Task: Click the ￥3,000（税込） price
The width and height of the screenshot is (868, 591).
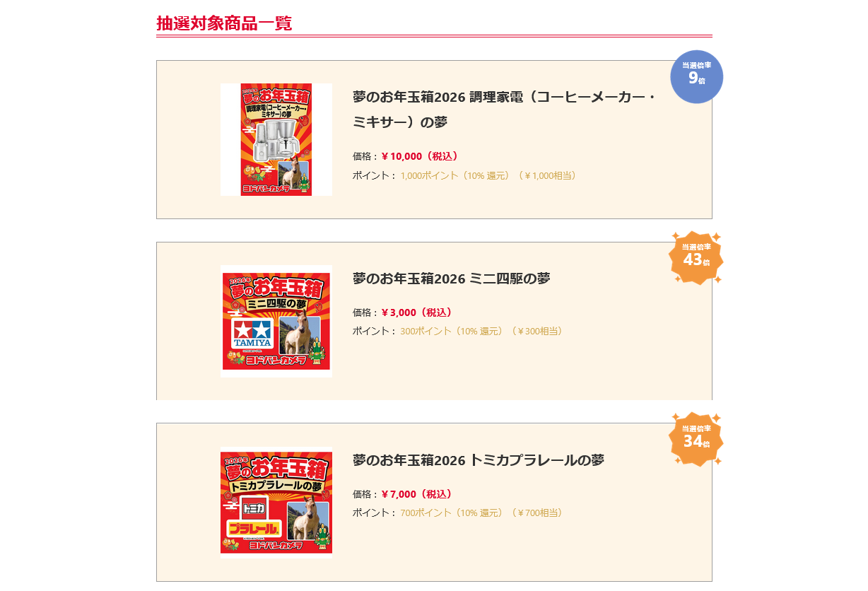Action: (417, 312)
